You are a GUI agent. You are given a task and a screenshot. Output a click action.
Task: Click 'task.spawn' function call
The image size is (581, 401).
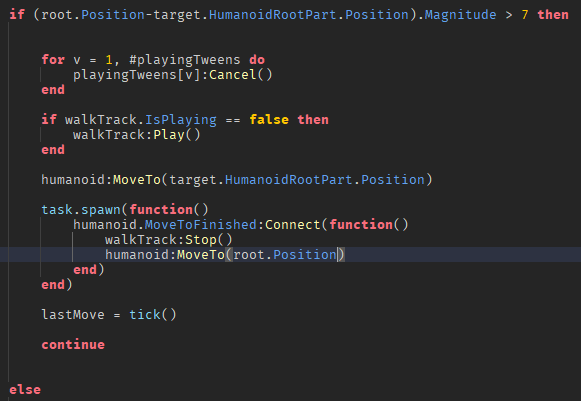click(81, 210)
